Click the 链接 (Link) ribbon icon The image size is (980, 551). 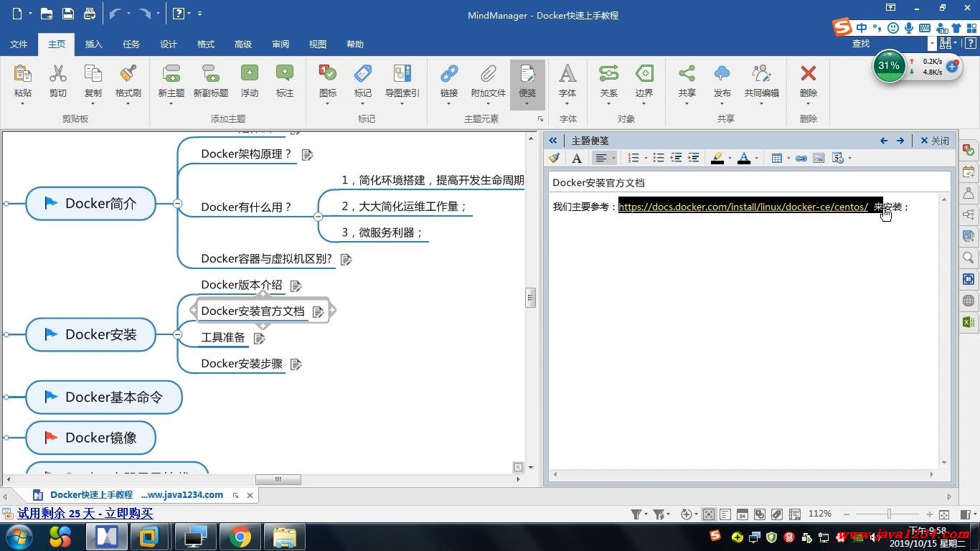click(449, 75)
